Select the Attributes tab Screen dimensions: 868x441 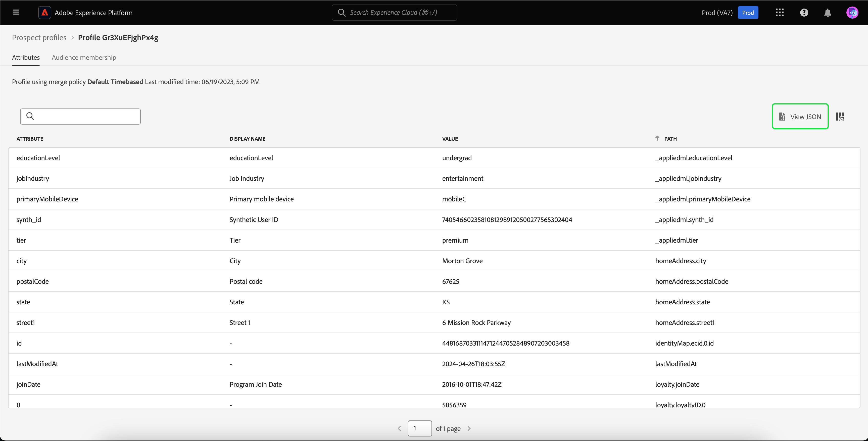point(26,57)
